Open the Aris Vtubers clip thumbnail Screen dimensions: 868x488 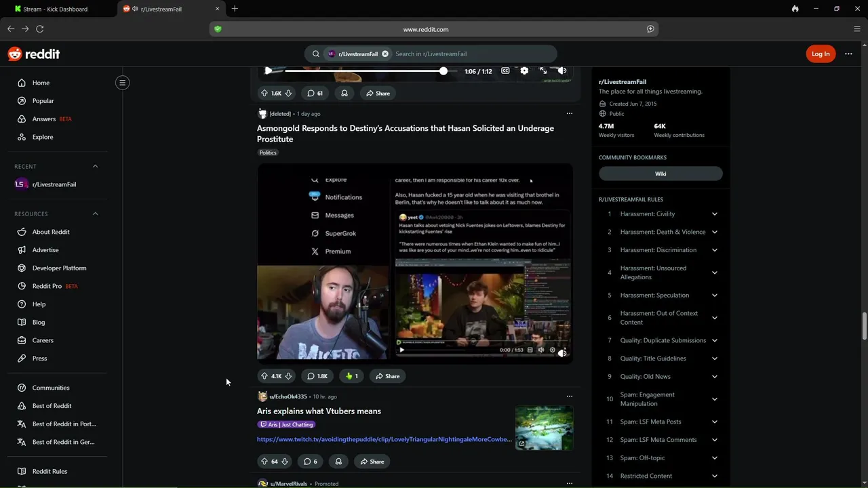[x=544, y=428]
